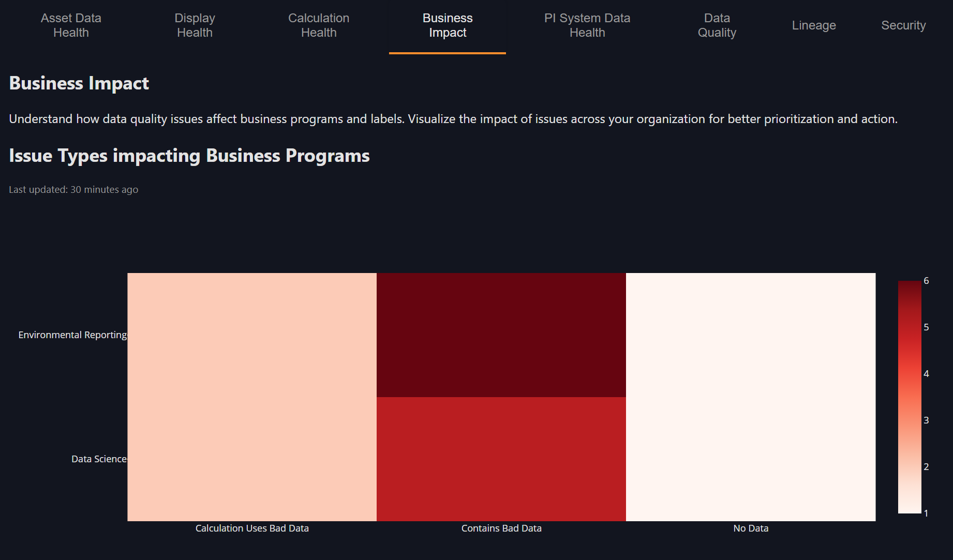This screenshot has width=953, height=560.
Task: Open the PI System Data Health tab
Action: pos(586,25)
